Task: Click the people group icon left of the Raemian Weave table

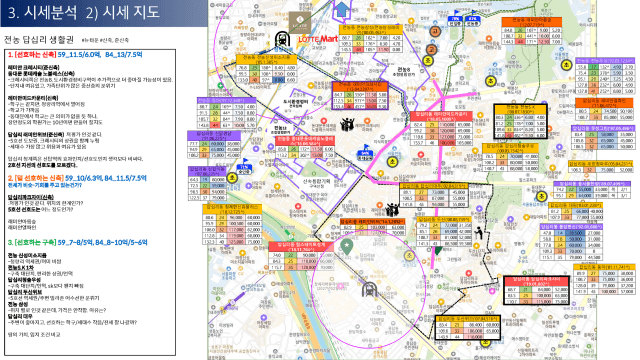Action: click(392, 209)
